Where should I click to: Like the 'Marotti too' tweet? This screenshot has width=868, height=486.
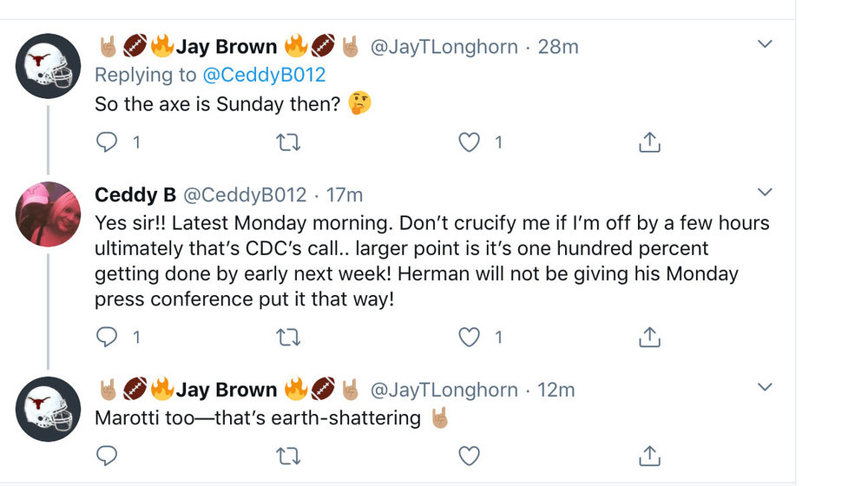469,455
